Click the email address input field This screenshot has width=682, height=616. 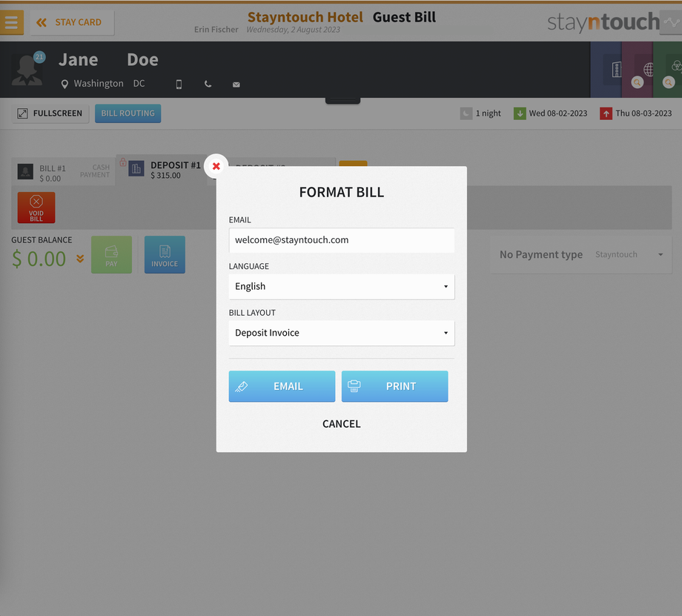pyautogui.click(x=342, y=240)
